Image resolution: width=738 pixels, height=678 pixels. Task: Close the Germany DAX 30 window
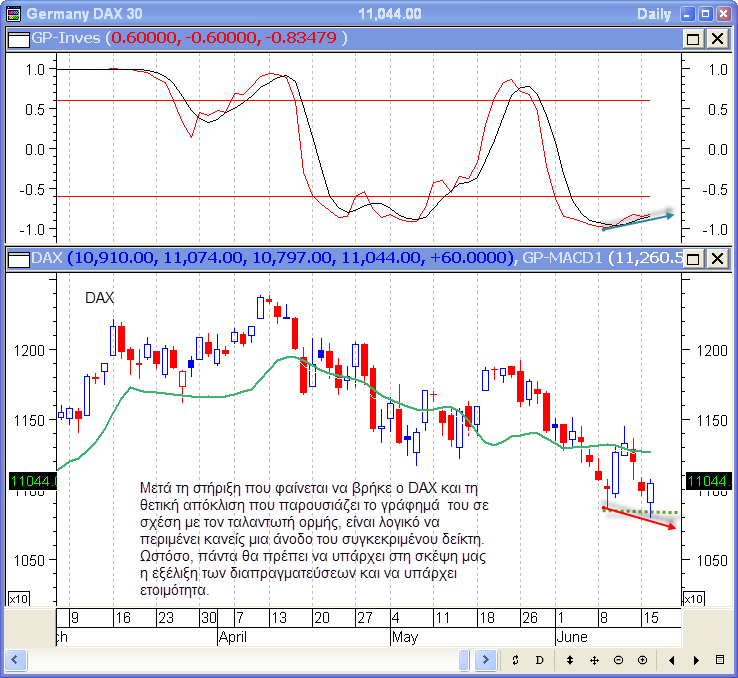(723, 14)
